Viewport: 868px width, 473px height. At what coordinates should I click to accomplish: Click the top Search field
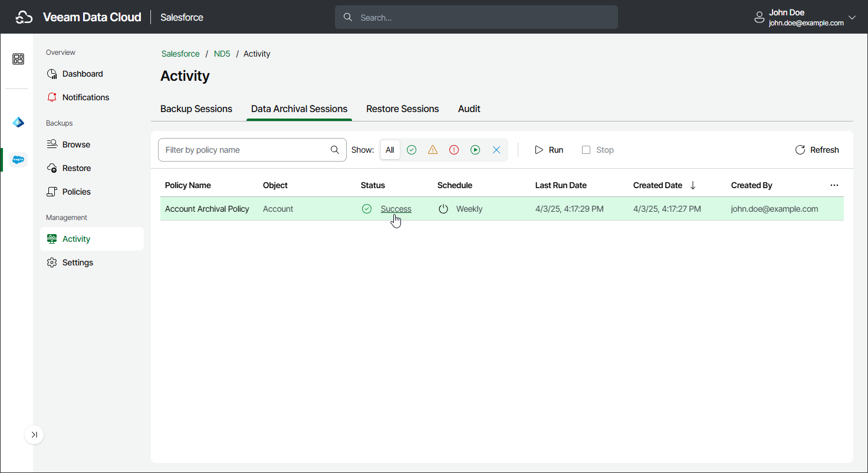pos(476,18)
